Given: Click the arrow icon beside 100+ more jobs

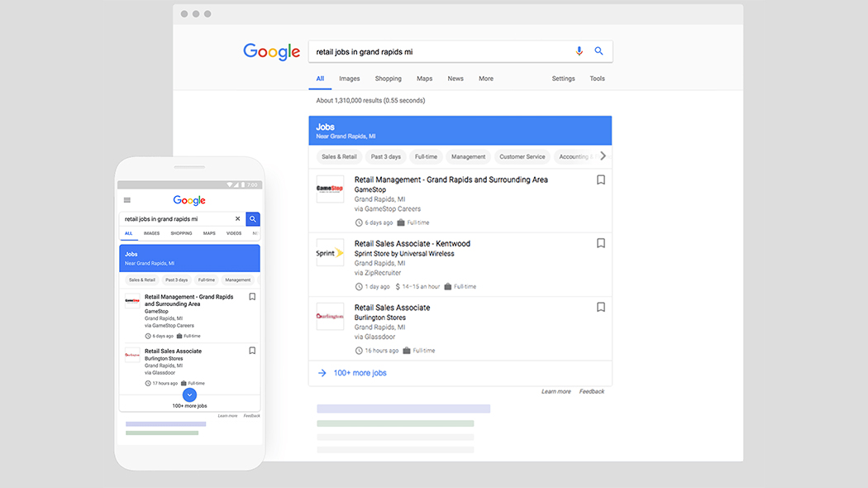Looking at the screenshot, I should pyautogui.click(x=322, y=373).
